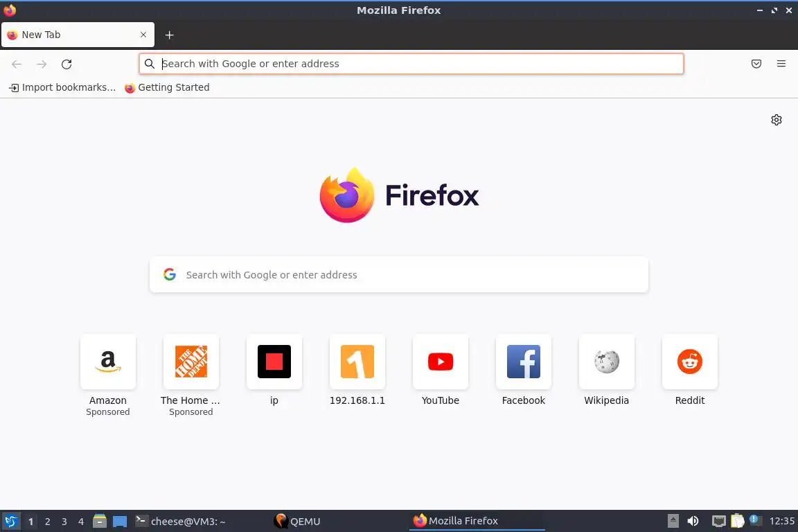Viewport: 798px width, 532px height.
Task: Click the 12:35 clock
Action: (x=781, y=521)
